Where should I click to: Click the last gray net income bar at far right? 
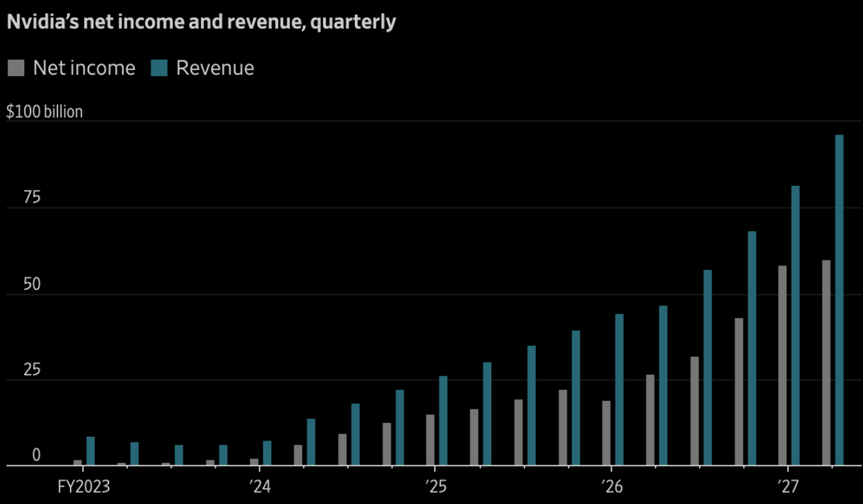coord(826,363)
